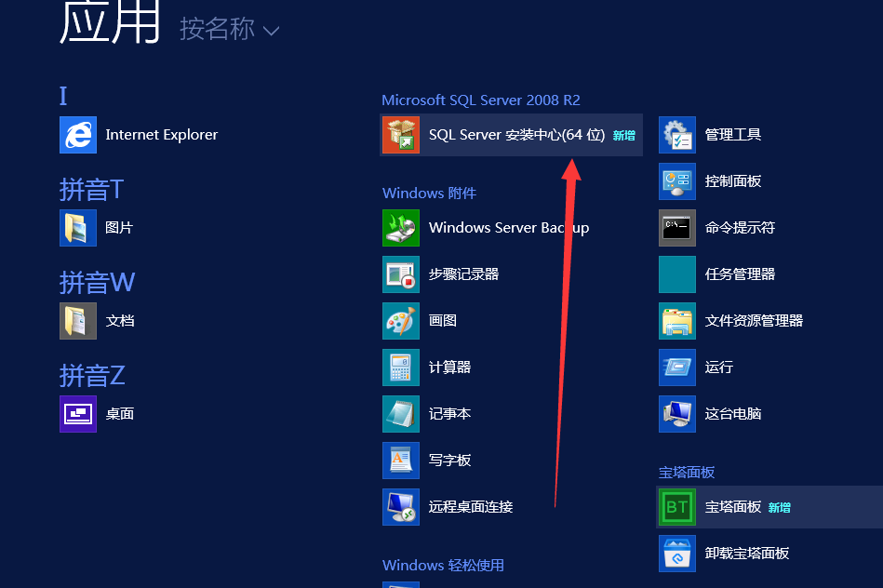Click the 运行 label text
The width and height of the screenshot is (883, 588).
coord(719,367)
